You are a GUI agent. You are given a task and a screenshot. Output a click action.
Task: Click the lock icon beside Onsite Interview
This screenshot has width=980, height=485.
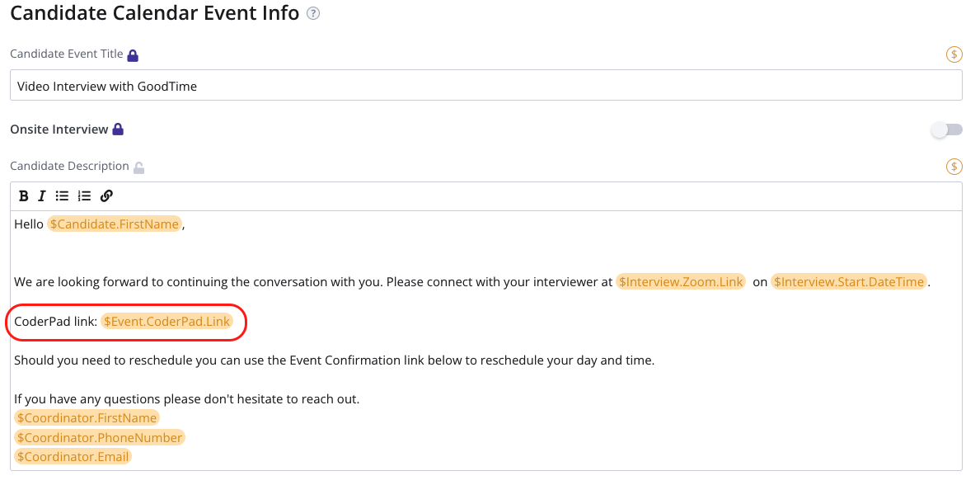pyautogui.click(x=118, y=129)
